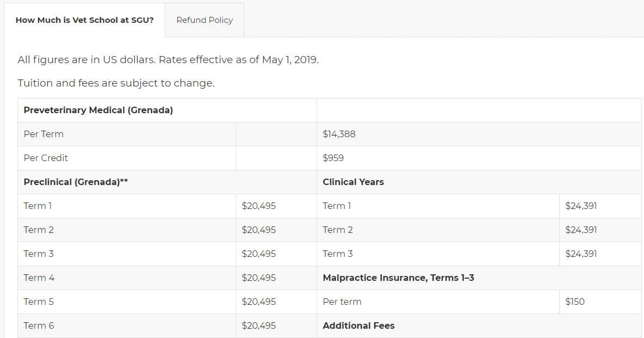Select the Clinical Years header cell

(351, 182)
